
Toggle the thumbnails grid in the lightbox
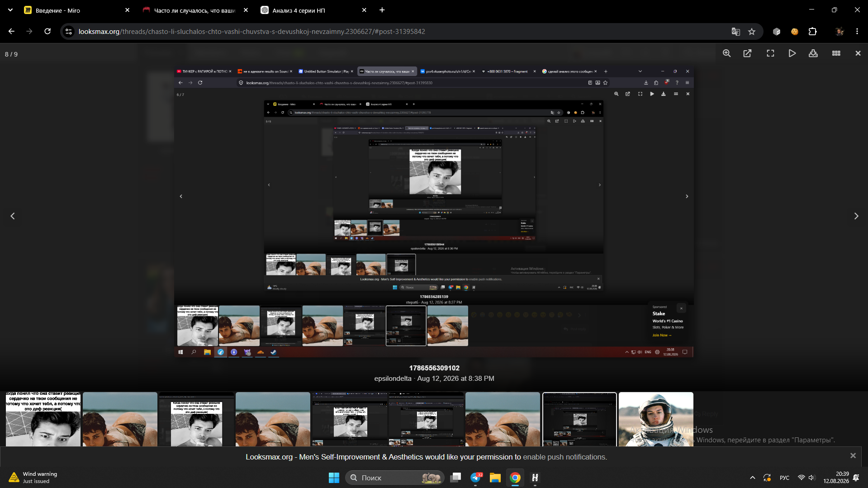pos(836,53)
